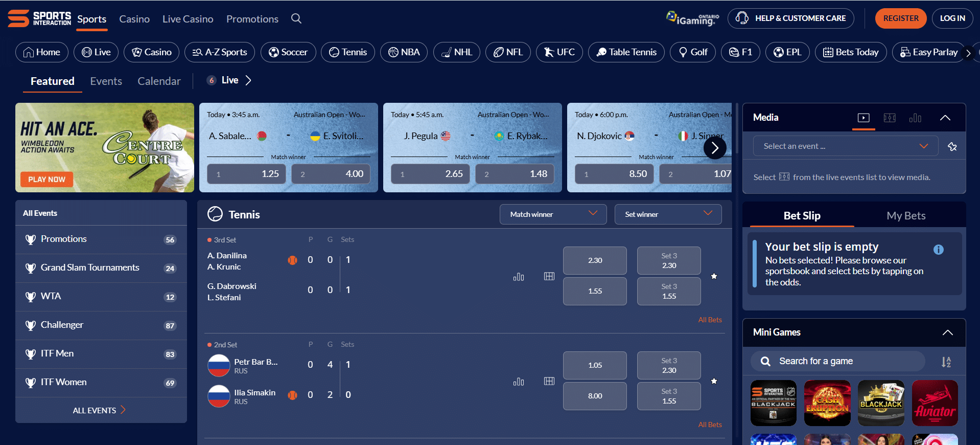
Task: Open the Home pill in sports bar
Action: tap(42, 52)
